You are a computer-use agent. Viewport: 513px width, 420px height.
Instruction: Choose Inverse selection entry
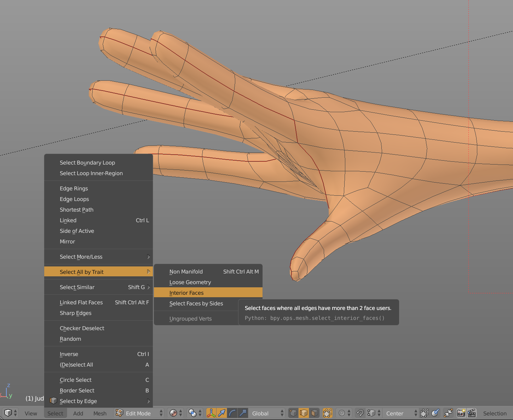point(98,354)
